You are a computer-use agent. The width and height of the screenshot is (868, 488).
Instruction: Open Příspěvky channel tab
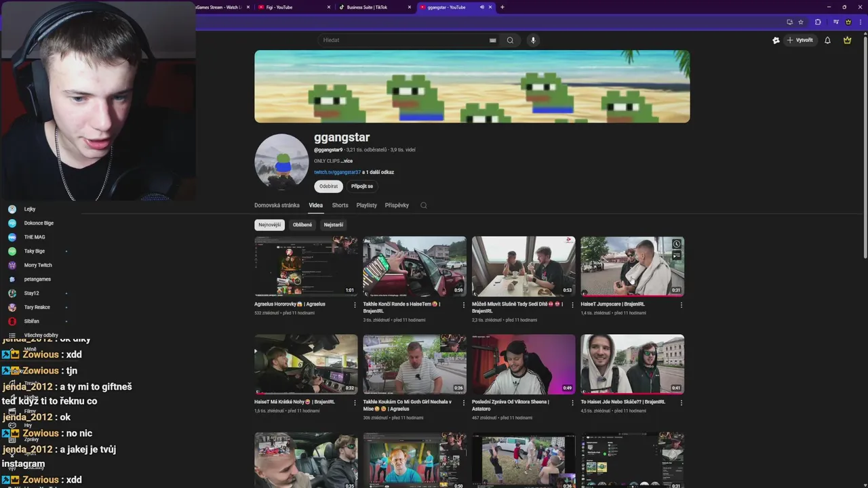point(397,205)
